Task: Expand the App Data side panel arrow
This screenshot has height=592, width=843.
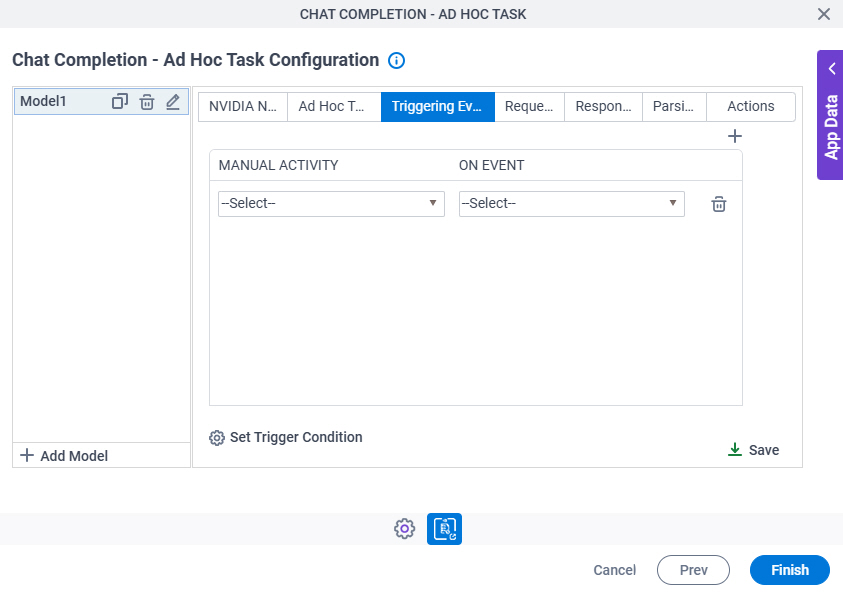Action: point(832,69)
